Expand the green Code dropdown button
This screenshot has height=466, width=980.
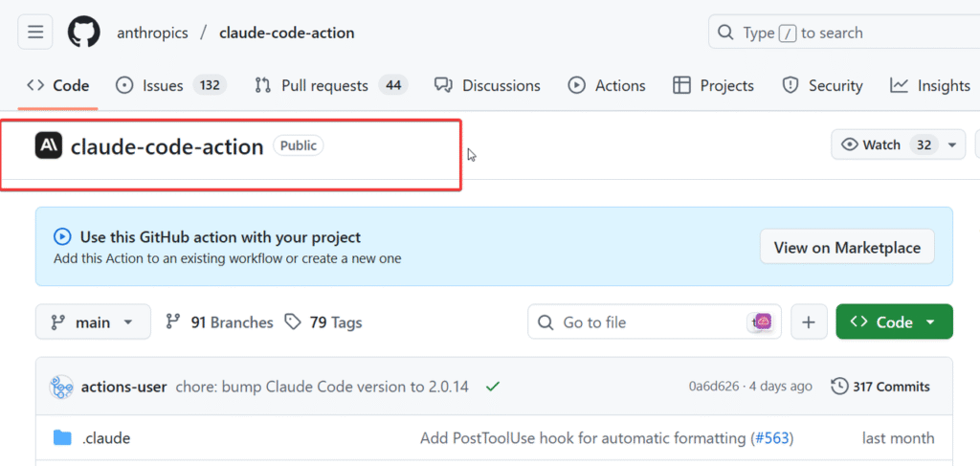894,322
